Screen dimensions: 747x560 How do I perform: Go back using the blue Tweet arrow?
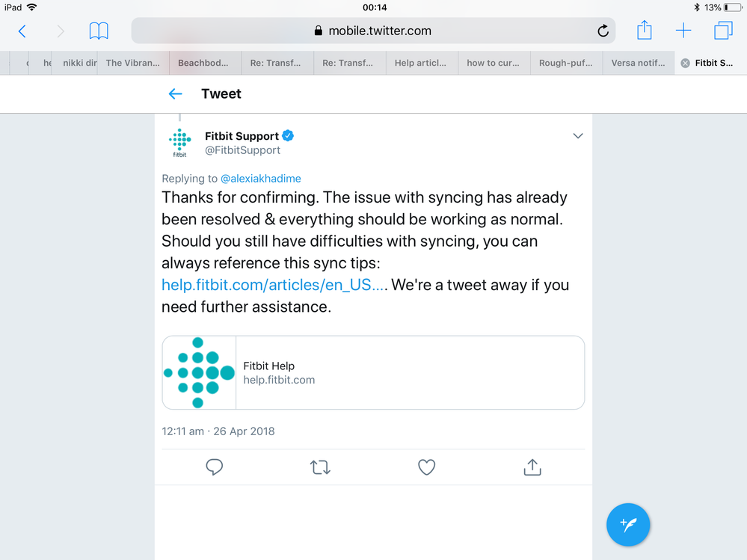coord(176,93)
